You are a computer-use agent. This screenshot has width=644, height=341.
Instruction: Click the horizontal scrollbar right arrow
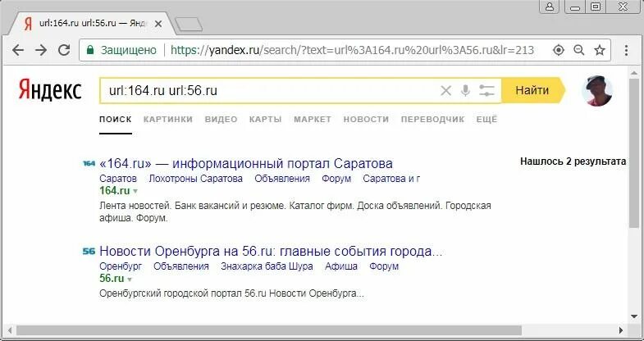(621, 330)
